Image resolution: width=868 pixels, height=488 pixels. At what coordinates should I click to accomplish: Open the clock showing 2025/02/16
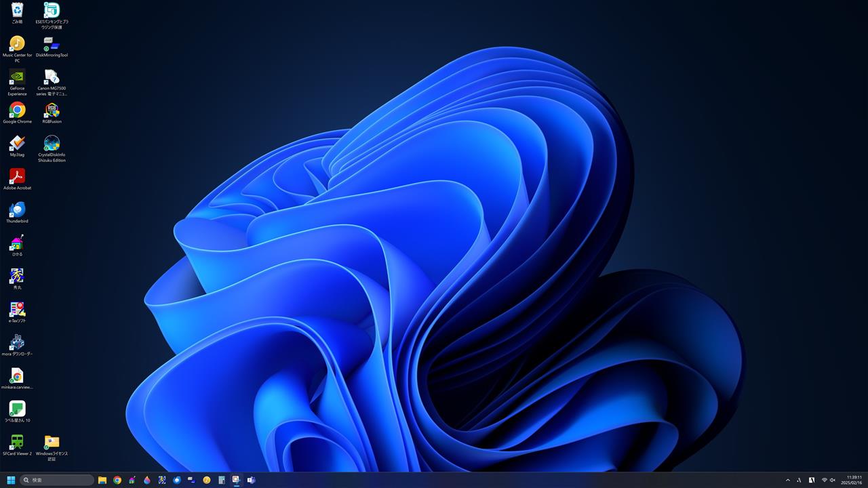[x=852, y=480]
